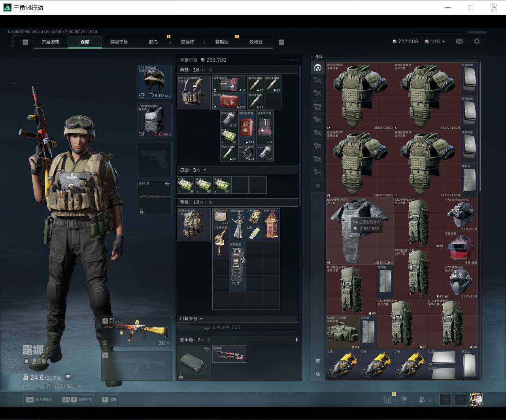Image resolution: width=506 pixels, height=420 pixels.
Task: Select the active 仓库 tab
Action: 85,42
